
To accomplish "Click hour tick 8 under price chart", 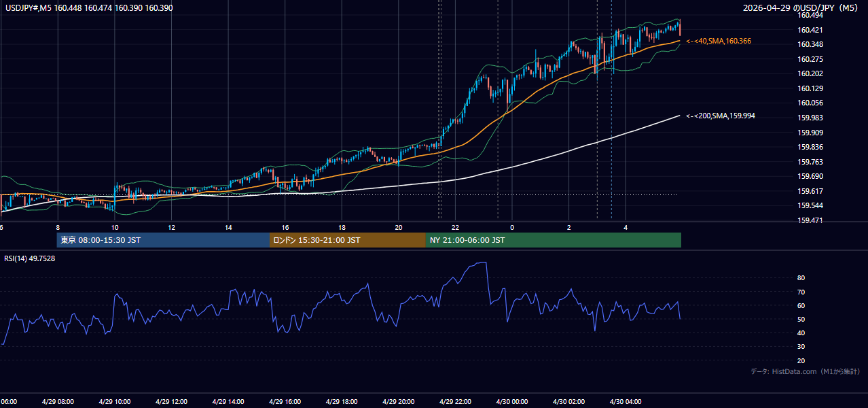I will tap(58, 228).
